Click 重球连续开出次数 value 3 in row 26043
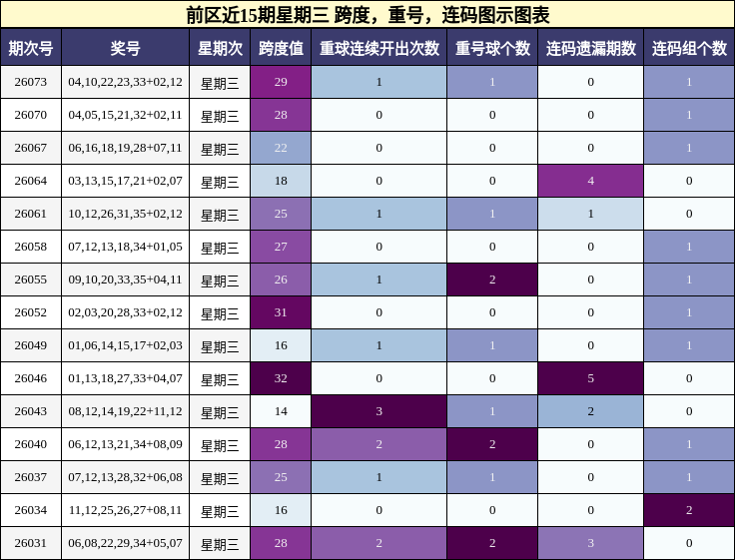Screen dimensions: 735x560 379,411
